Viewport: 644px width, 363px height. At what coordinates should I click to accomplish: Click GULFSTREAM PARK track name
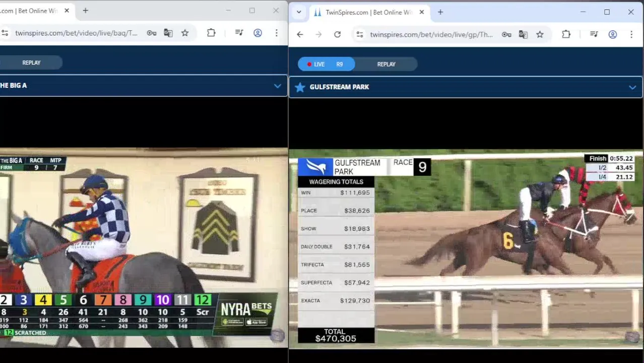(x=339, y=87)
